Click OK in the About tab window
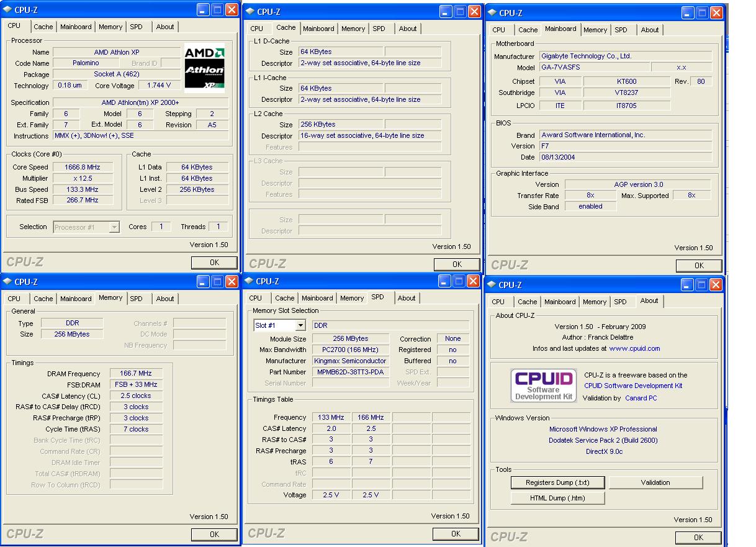This screenshot has height=547, width=756. [x=698, y=538]
